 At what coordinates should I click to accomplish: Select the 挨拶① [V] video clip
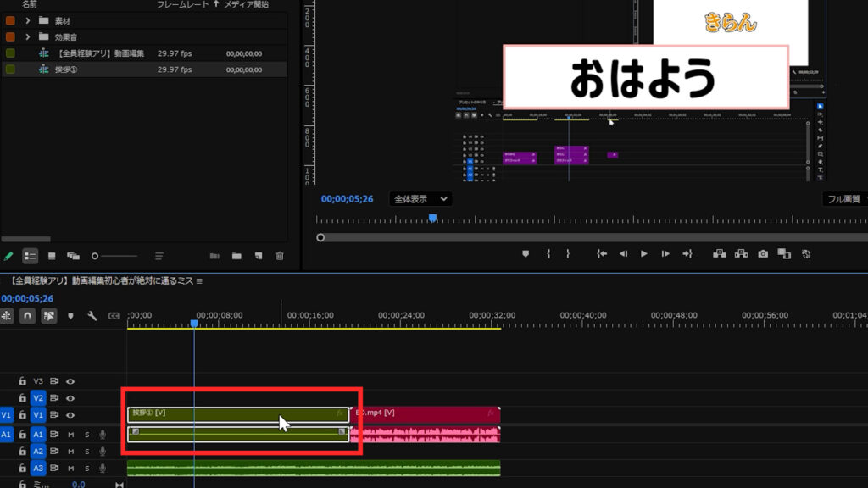[x=238, y=414]
